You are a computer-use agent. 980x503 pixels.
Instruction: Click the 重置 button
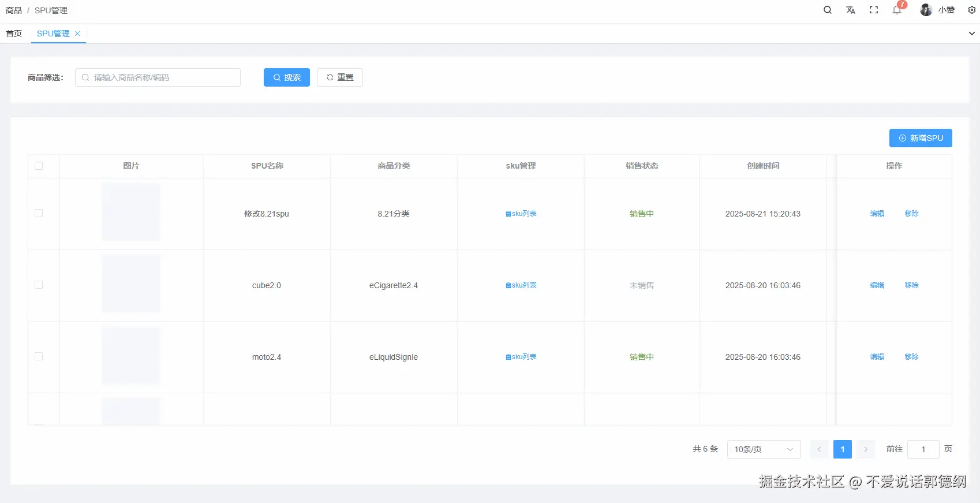pos(340,77)
